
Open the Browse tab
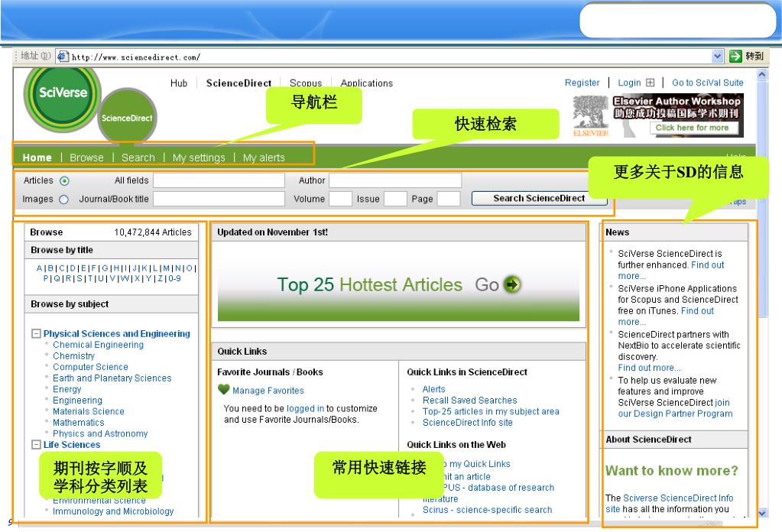tap(87, 157)
